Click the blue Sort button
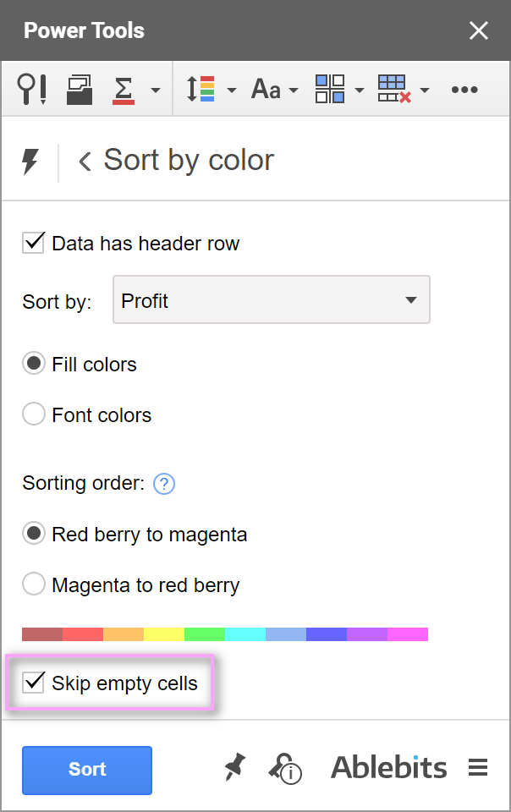The image size is (511, 812). point(87,770)
